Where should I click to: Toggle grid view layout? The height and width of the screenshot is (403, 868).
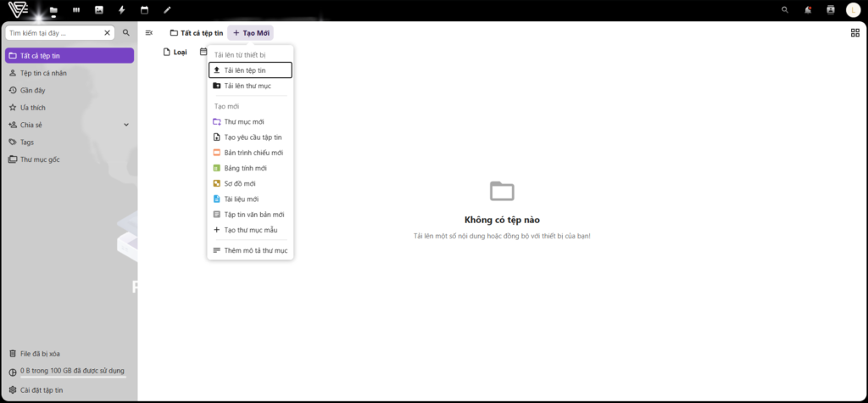[x=854, y=33]
